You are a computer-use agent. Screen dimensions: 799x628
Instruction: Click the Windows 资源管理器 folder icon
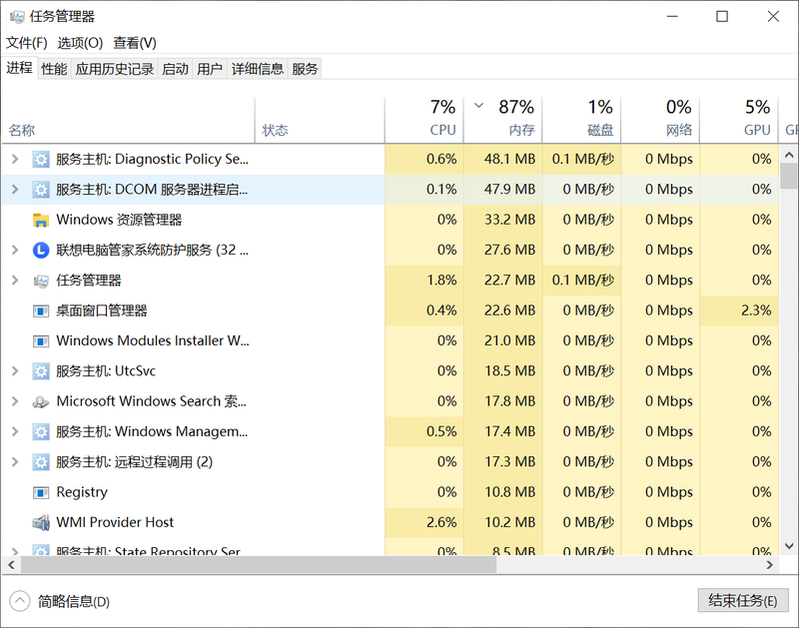pos(41,220)
